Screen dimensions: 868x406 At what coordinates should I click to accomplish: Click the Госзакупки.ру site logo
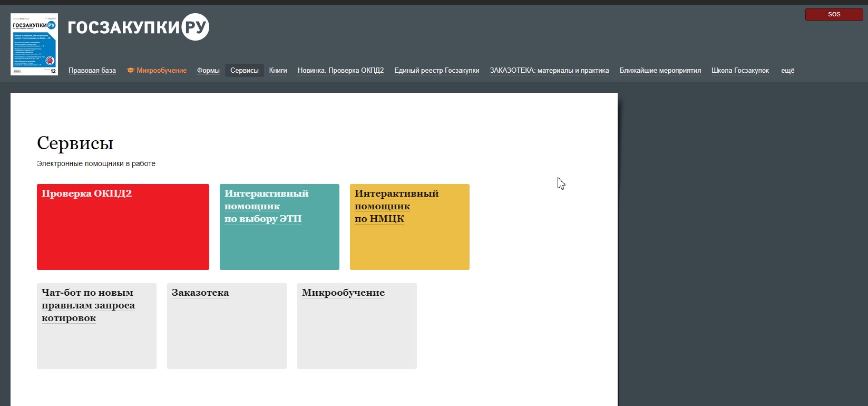click(x=138, y=27)
